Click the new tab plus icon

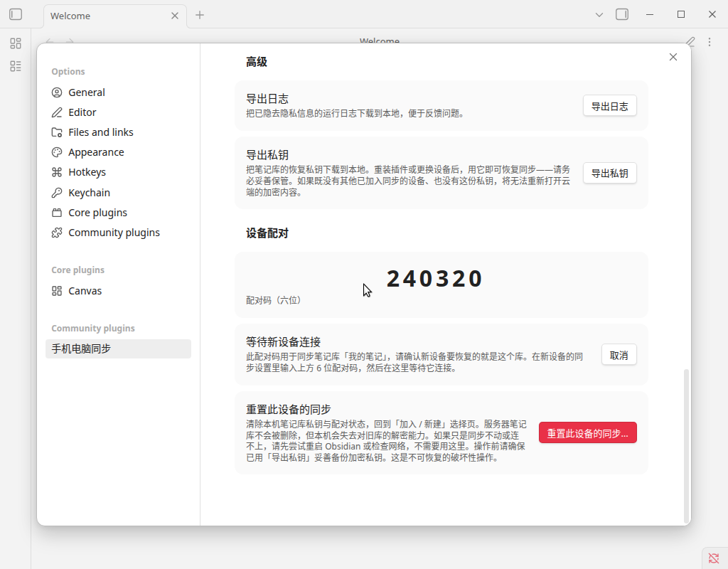tap(200, 15)
